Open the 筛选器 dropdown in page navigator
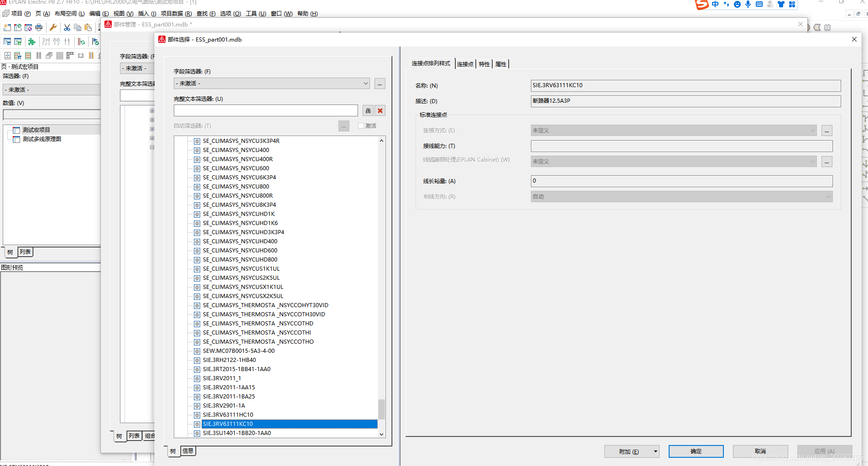 (51, 90)
